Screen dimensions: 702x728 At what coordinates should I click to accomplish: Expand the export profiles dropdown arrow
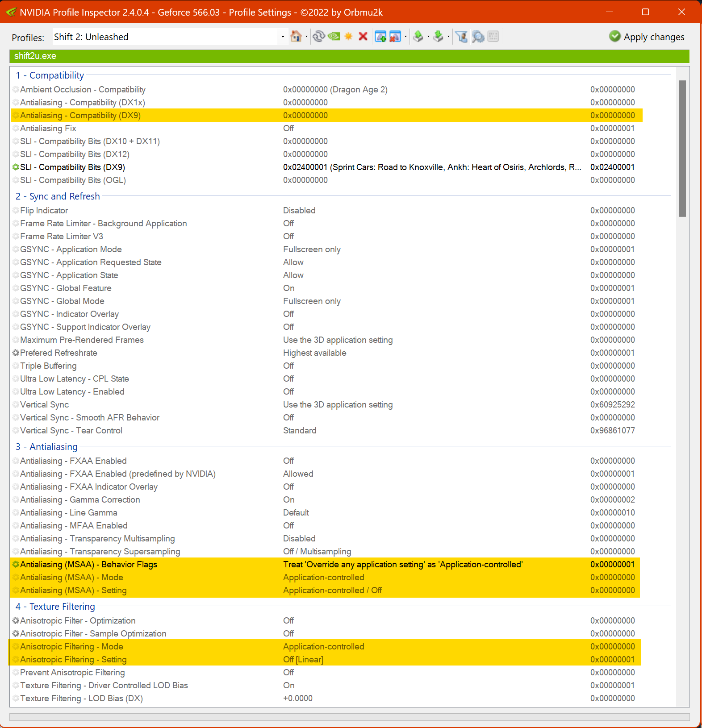tap(428, 37)
